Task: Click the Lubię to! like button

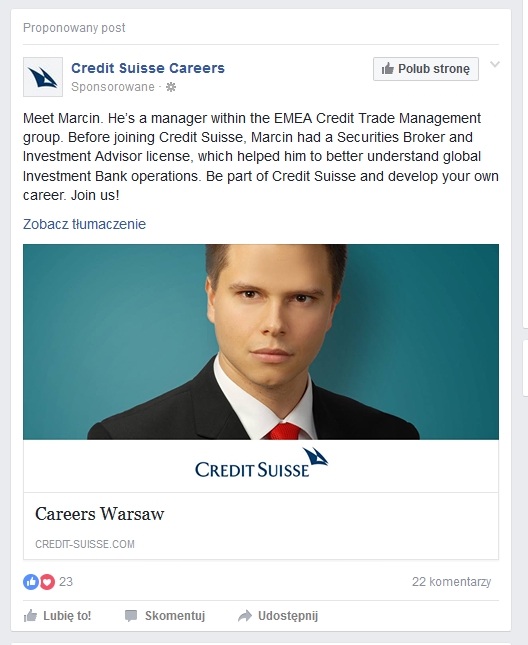Action: pos(57,615)
